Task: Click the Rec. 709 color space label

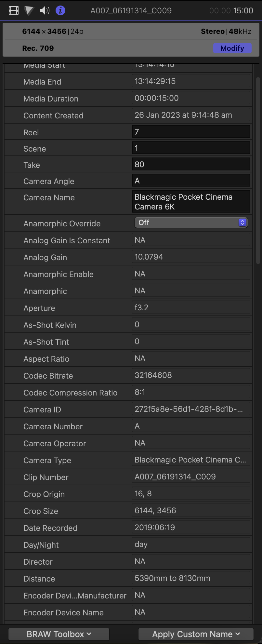Action: pyautogui.click(x=38, y=48)
